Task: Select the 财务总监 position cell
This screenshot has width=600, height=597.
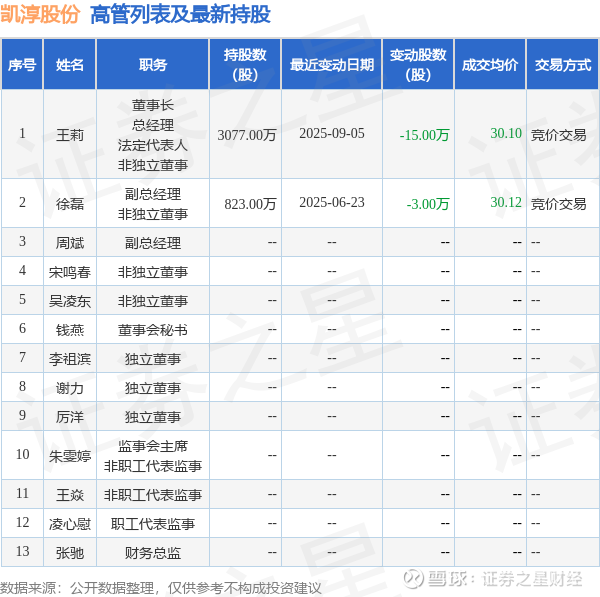Action: click(x=153, y=553)
